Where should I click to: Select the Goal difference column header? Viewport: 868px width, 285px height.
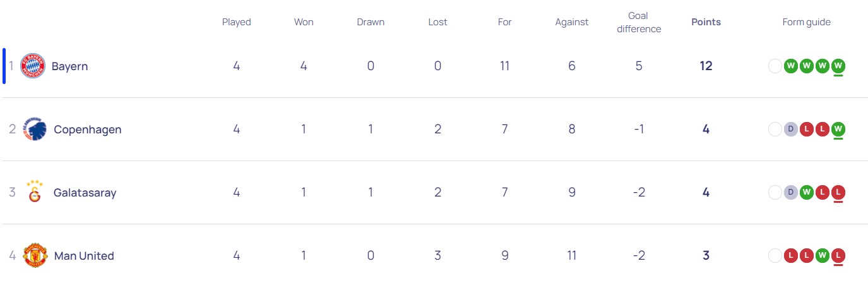(x=639, y=22)
